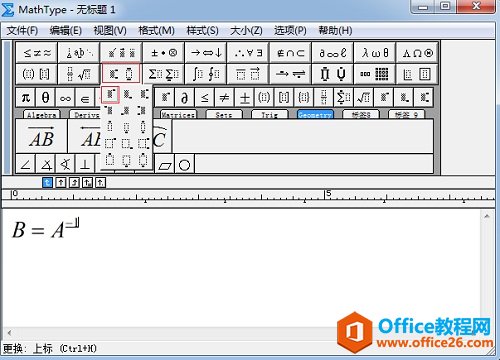Click the vertical scrollbar up arrow
The image size is (500, 360).
487,216
